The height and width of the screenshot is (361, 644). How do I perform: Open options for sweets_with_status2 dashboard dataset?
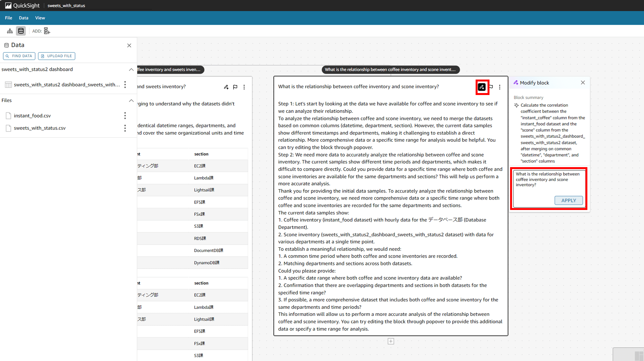[125, 85]
